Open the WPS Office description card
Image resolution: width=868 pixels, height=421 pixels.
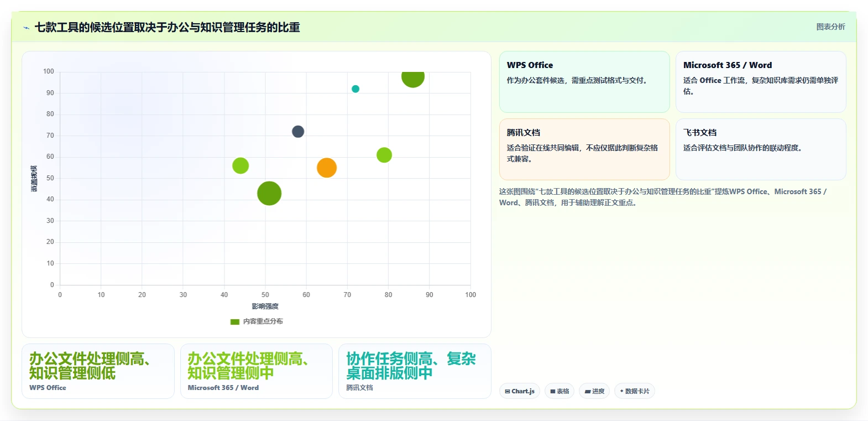point(584,82)
